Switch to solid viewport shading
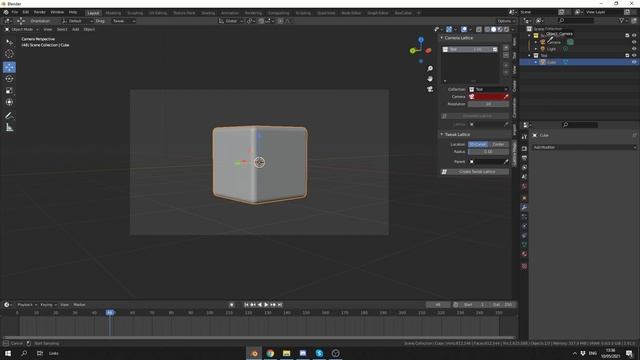This screenshot has height=360, width=640. (493, 29)
